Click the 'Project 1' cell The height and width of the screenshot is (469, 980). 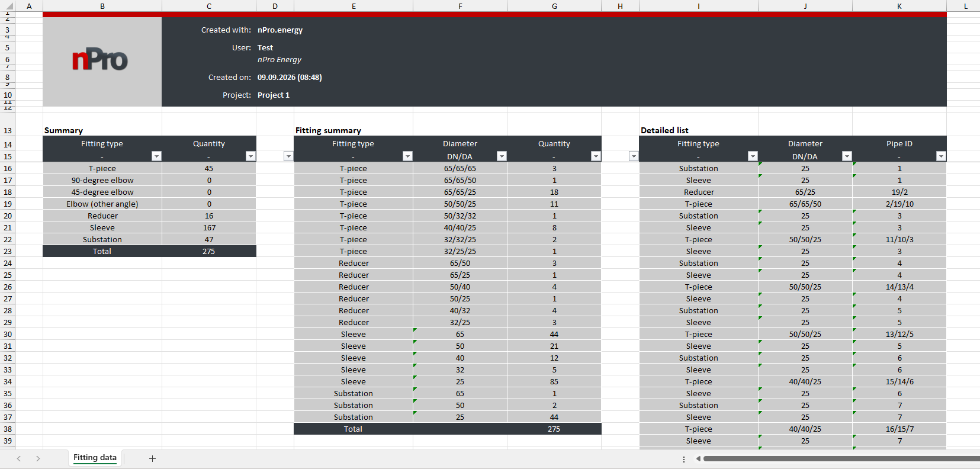pyautogui.click(x=274, y=95)
